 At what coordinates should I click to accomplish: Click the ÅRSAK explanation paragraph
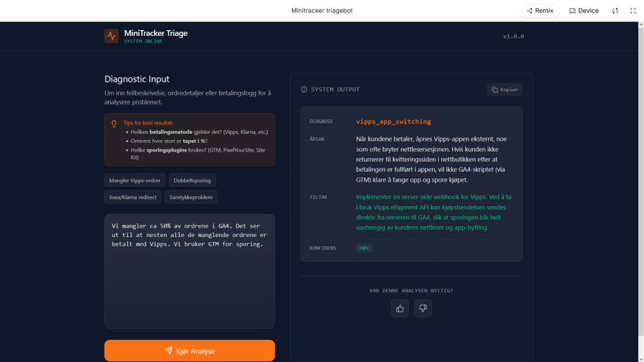tap(431, 159)
